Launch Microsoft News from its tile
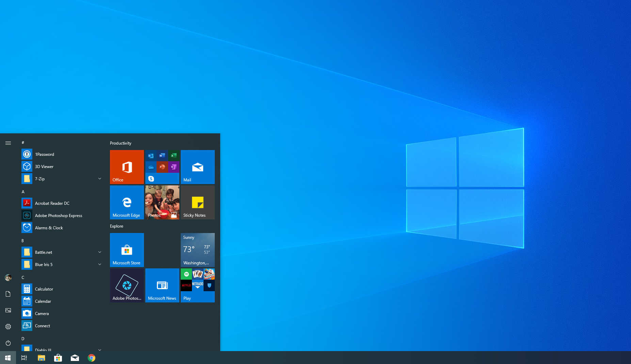The height and width of the screenshot is (364, 631). (x=162, y=285)
